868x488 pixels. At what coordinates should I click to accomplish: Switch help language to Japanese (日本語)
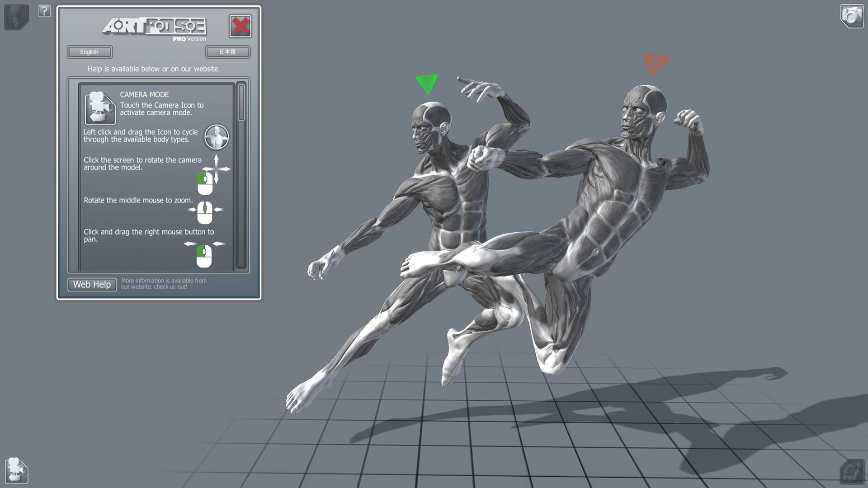point(227,52)
